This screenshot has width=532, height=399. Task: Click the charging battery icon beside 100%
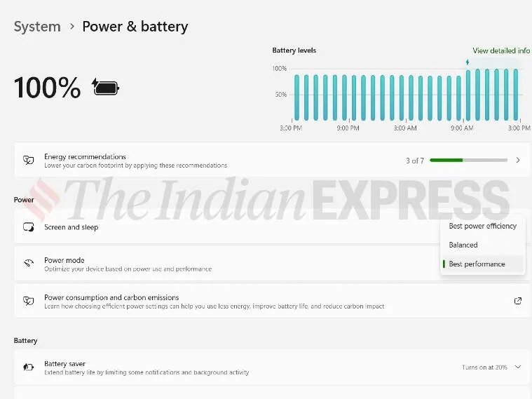pos(106,88)
